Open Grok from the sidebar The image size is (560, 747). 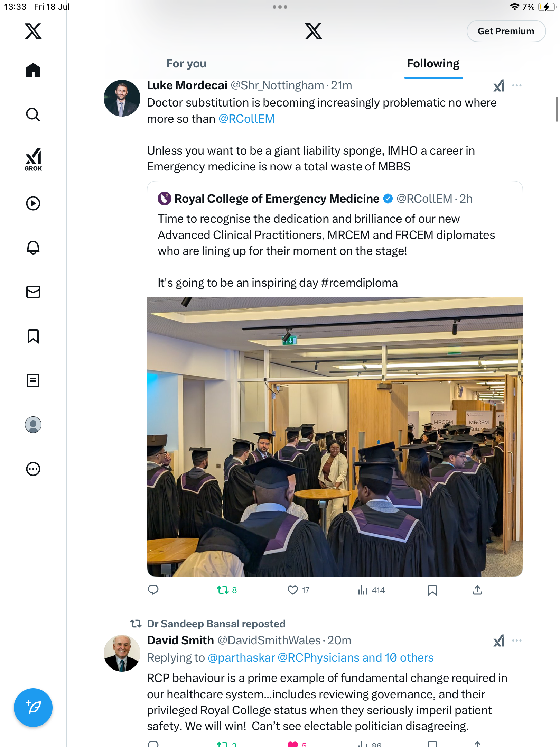33,159
